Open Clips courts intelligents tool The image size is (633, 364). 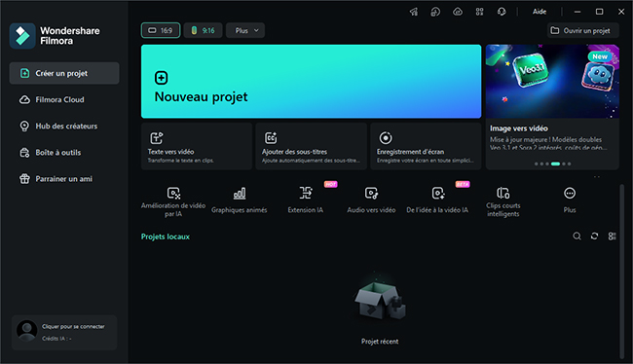pyautogui.click(x=503, y=201)
